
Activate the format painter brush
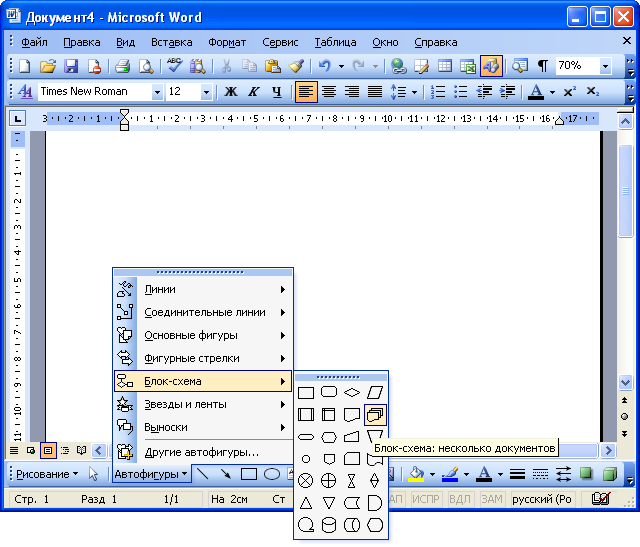click(297, 66)
